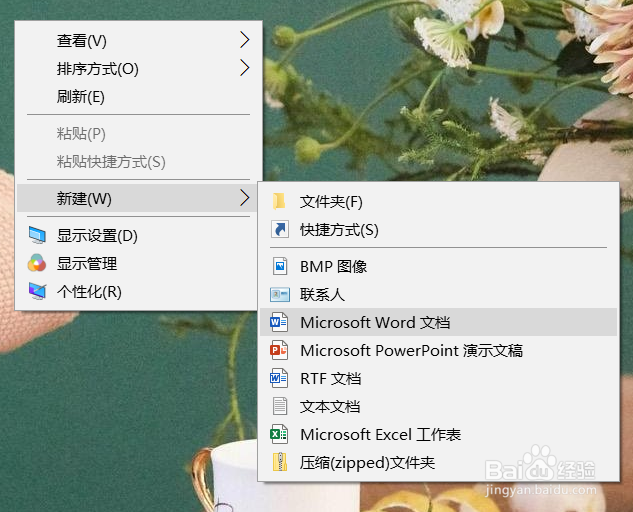Choose 刷新(E) to refresh the desktop

138,97
